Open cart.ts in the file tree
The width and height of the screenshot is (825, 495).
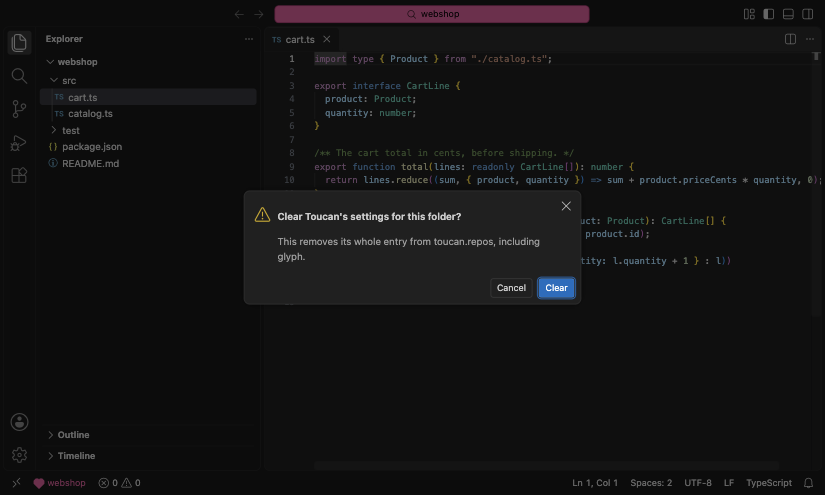(148, 97)
